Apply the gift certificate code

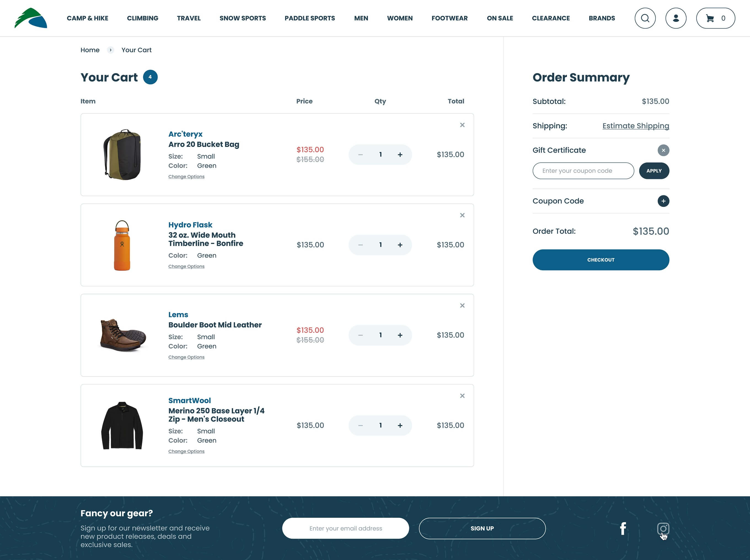[x=654, y=171]
